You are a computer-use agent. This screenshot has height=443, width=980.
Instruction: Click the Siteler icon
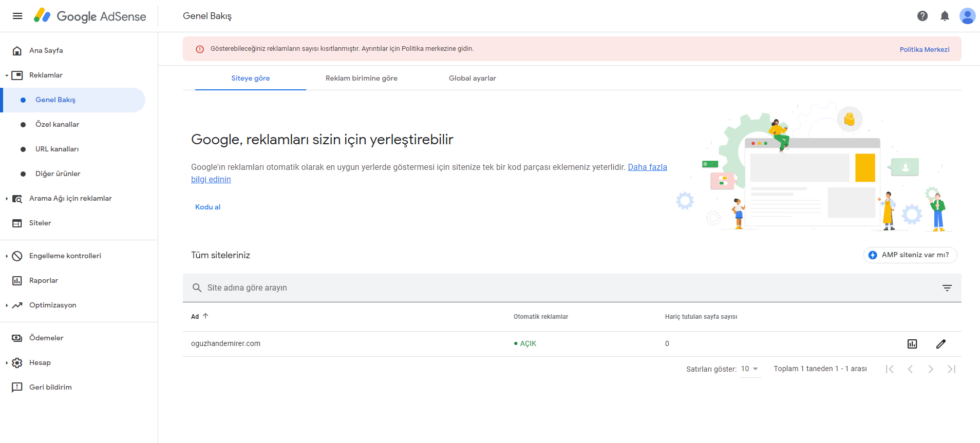(x=17, y=223)
